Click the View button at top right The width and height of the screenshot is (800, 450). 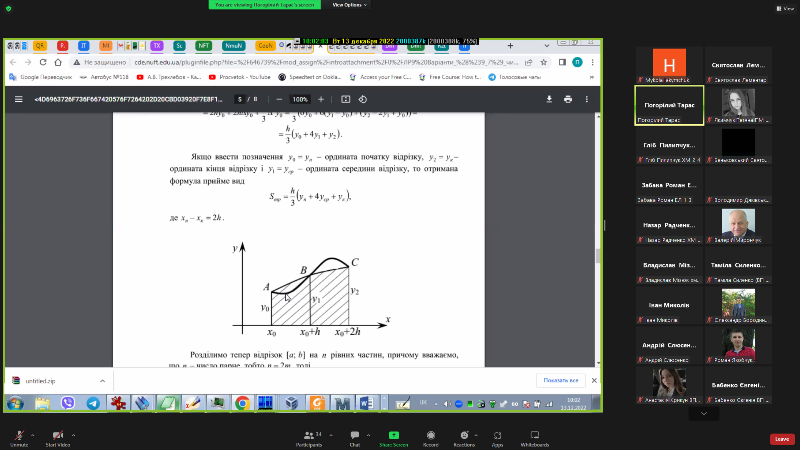coord(785,8)
